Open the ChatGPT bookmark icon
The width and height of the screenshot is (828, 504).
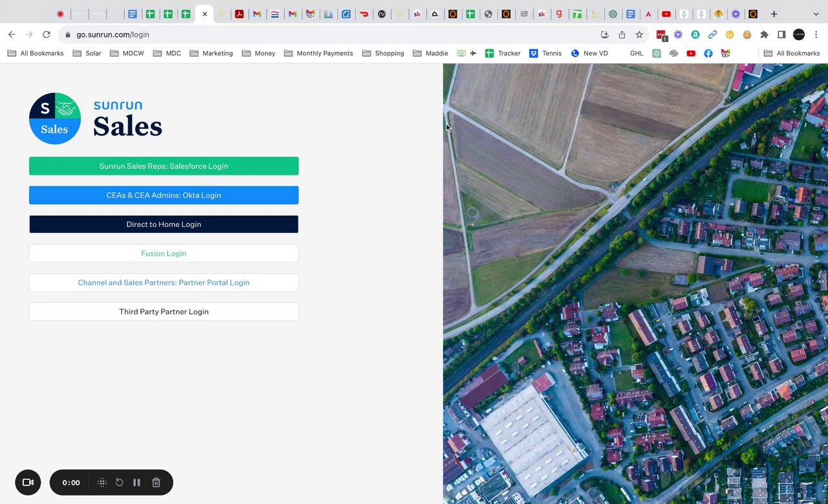click(657, 53)
